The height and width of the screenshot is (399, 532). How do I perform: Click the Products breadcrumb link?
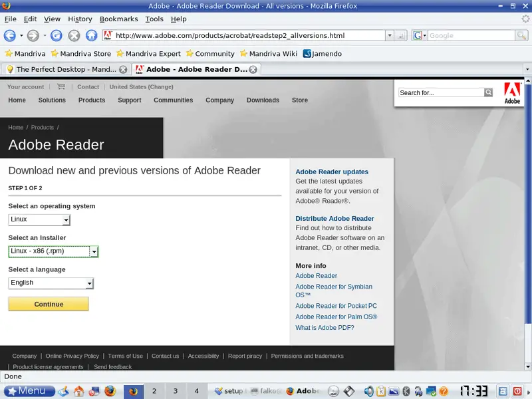[x=43, y=127]
